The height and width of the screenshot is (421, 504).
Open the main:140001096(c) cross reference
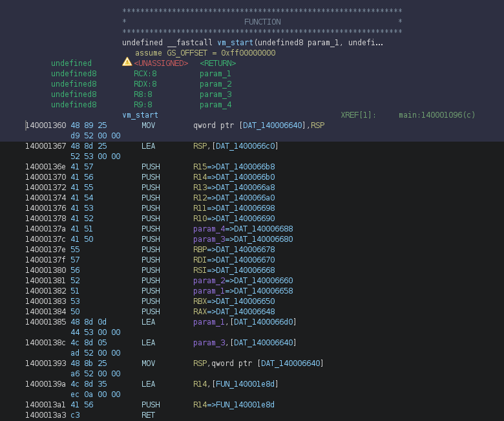click(x=437, y=115)
